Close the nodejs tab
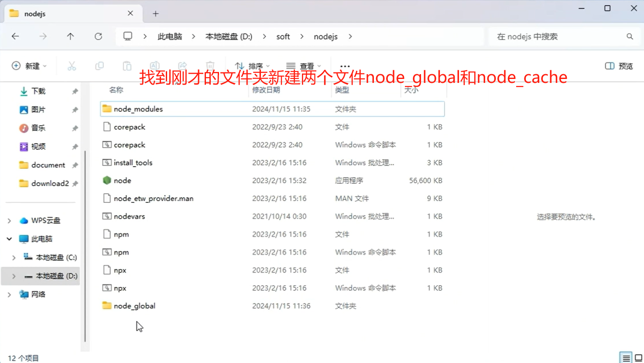The width and height of the screenshot is (644, 363). (x=130, y=14)
